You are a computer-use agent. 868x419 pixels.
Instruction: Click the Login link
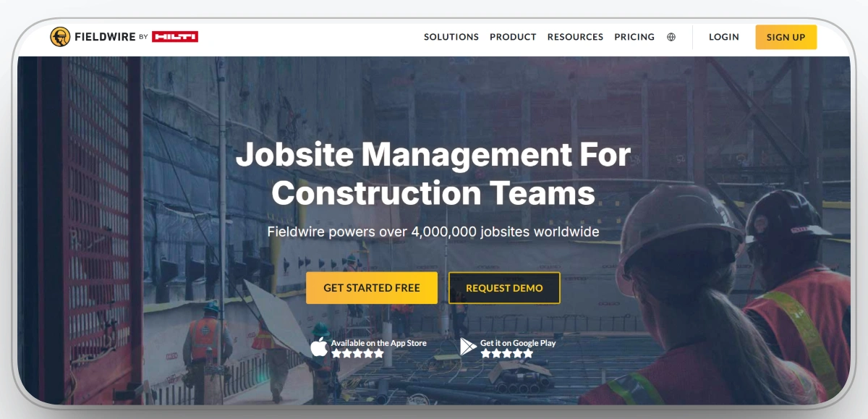(x=724, y=37)
